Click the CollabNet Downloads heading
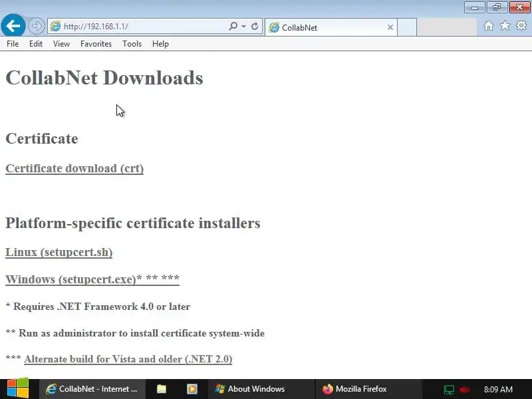Image resolution: width=532 pixels, height=399 pixels. [x=104, y=78]
